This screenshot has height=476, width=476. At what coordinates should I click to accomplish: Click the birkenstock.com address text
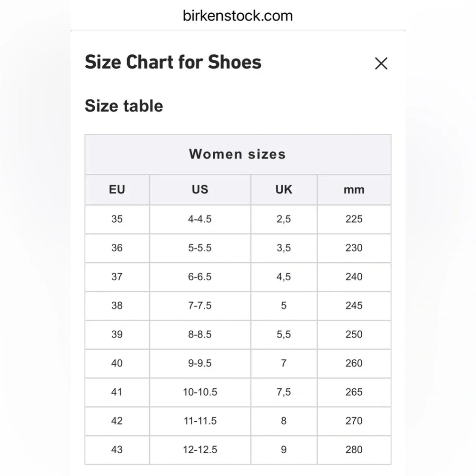coord(238,16)
